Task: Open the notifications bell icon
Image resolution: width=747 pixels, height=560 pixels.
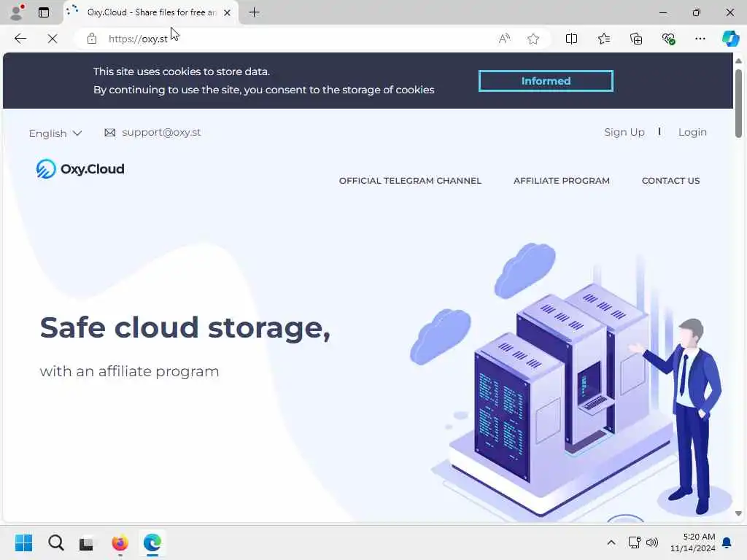Action: 727,542
